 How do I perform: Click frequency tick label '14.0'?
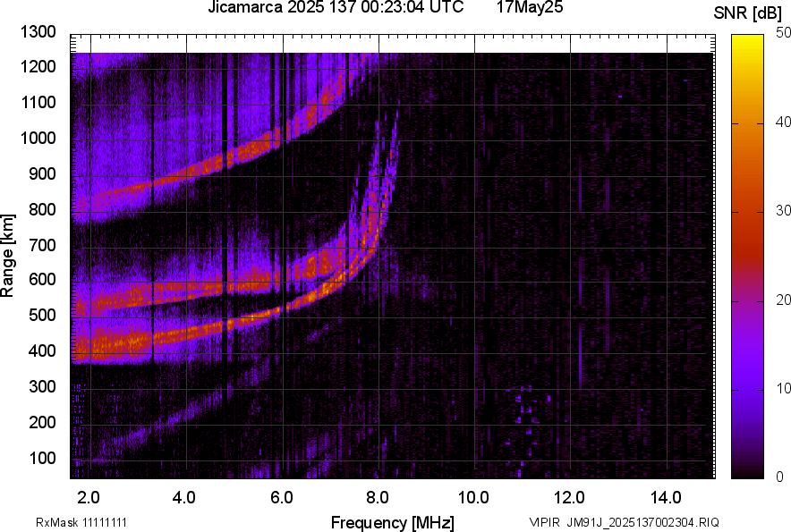coord(667,498)
